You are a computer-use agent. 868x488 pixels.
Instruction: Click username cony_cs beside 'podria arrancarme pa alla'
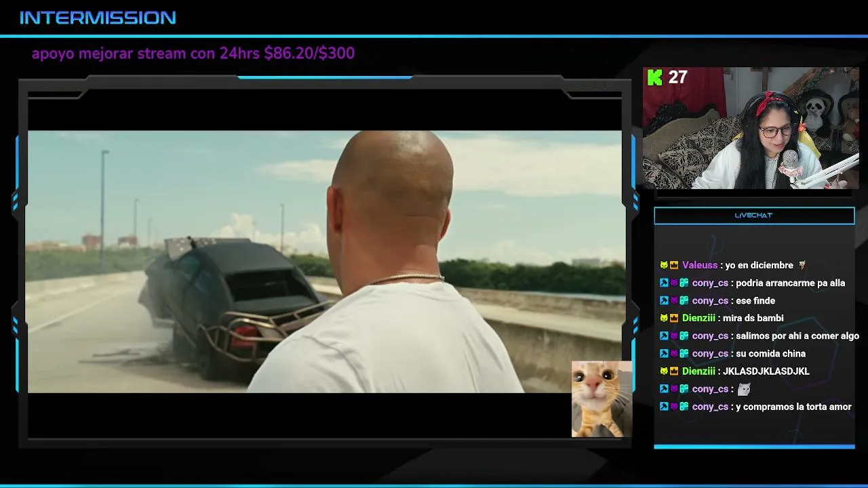[710, 283]
